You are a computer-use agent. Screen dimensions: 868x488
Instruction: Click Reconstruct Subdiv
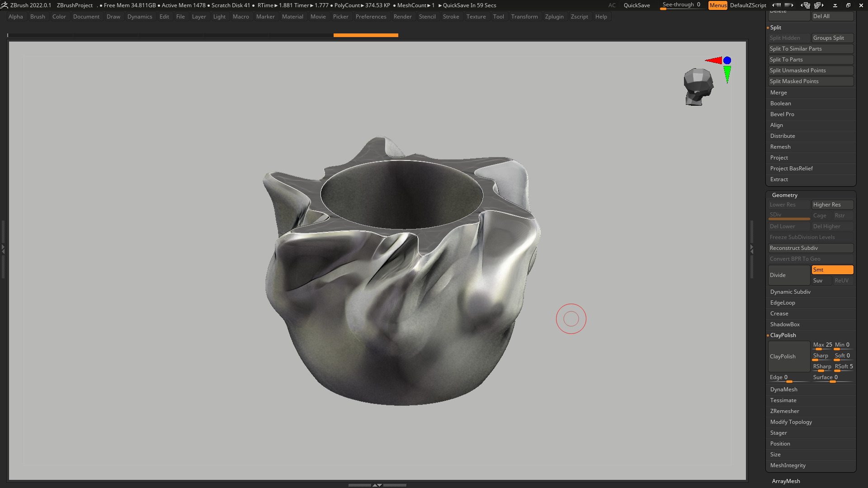point(811,248)
